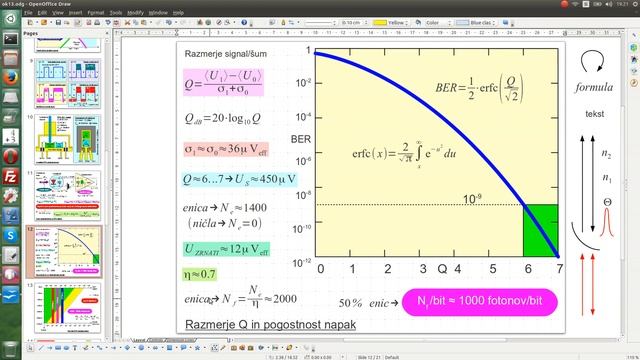640x360 pixels.
Task: Click the Copy icon
Action: (x=136, y=22)
